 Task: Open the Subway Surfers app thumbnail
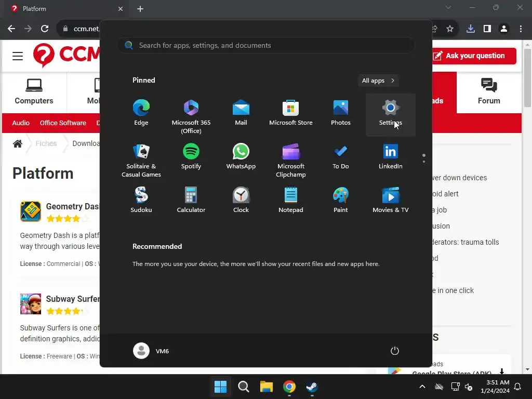[31, 303]
